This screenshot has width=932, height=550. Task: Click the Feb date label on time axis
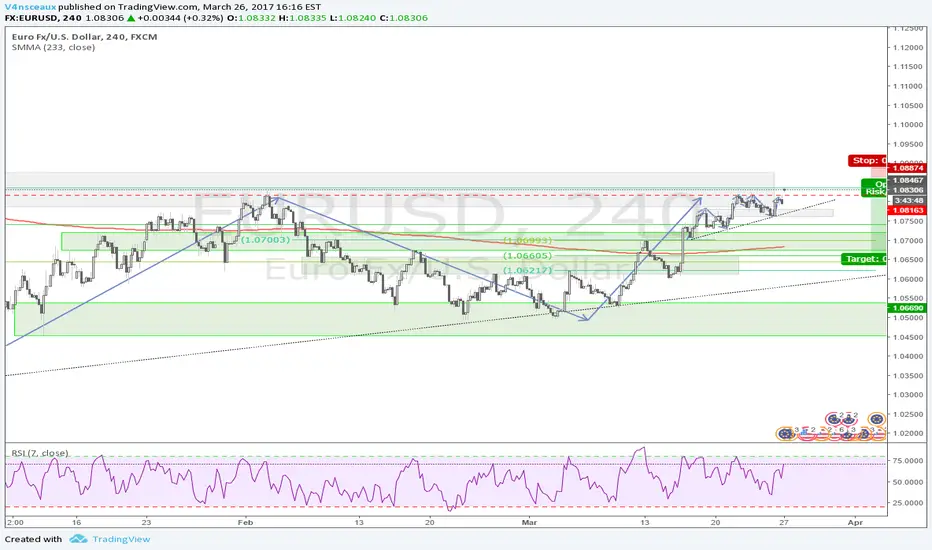tap(245, 523)
